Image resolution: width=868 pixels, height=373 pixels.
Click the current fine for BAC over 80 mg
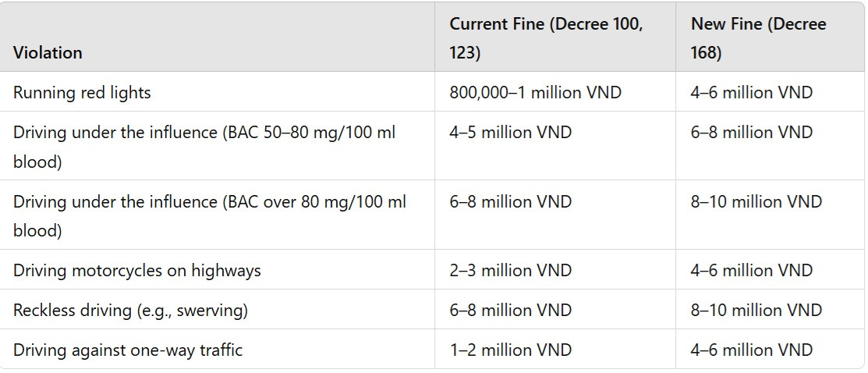(x=510, y=202)
